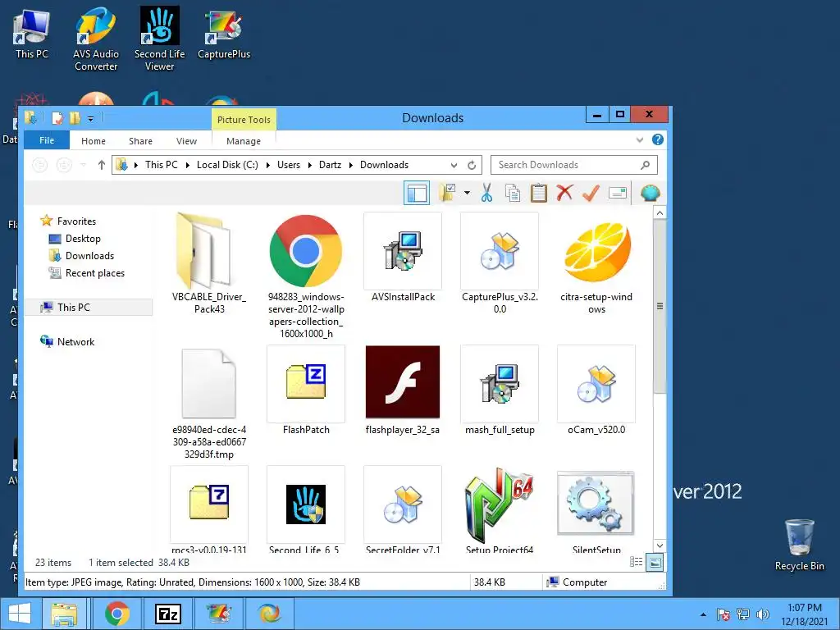
Task: Select the flashplayer_32_sa file
Action: 403,390
